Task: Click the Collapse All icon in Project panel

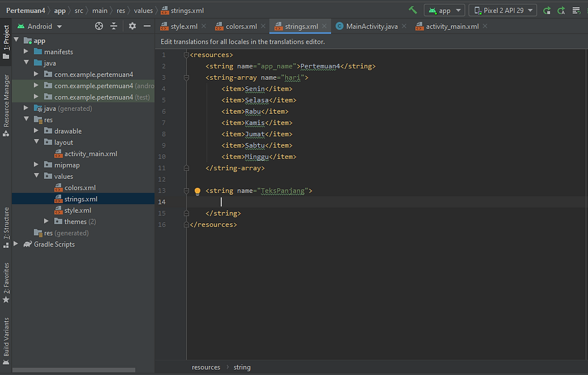Action: (x=113, y=26)
